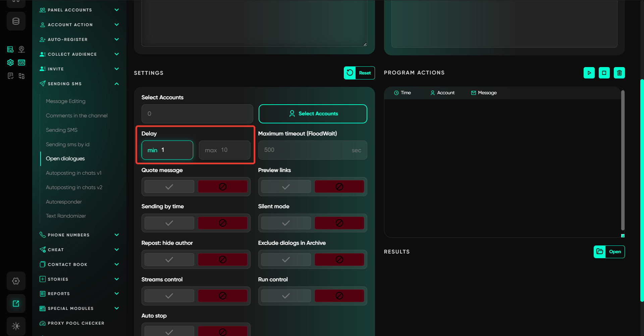Enable Streams control checkmark toggle

click(169, 296)
